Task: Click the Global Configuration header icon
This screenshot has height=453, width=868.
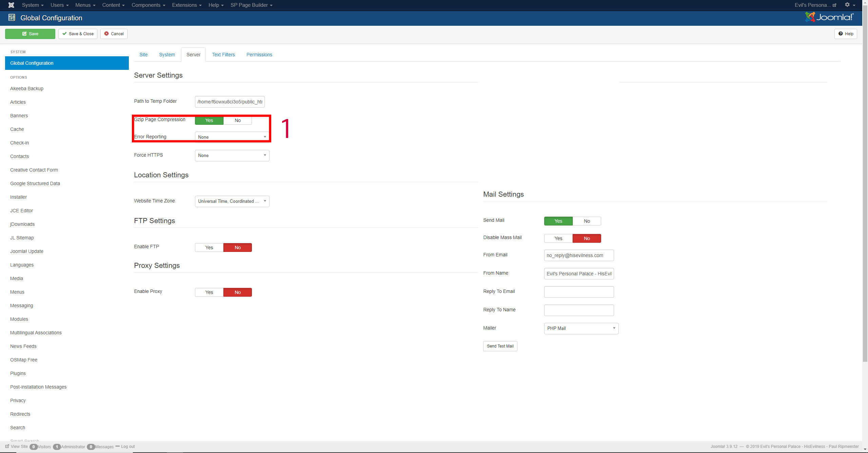Action: (12, 18)
